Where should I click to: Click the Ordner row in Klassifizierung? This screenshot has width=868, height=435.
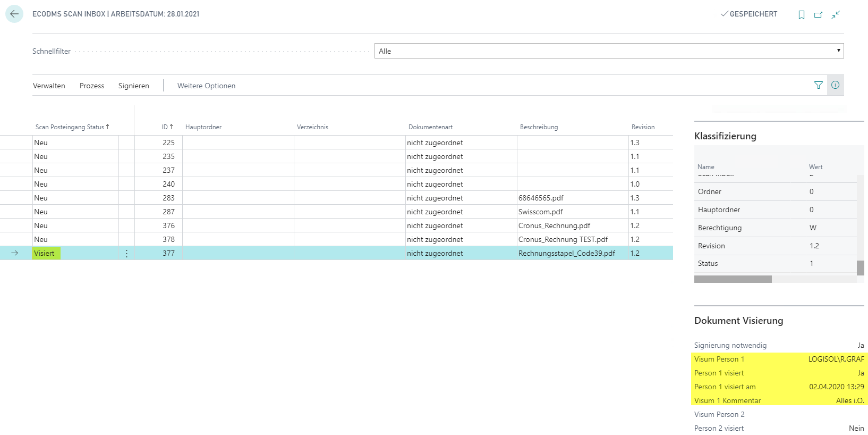[x=776, y=191]
